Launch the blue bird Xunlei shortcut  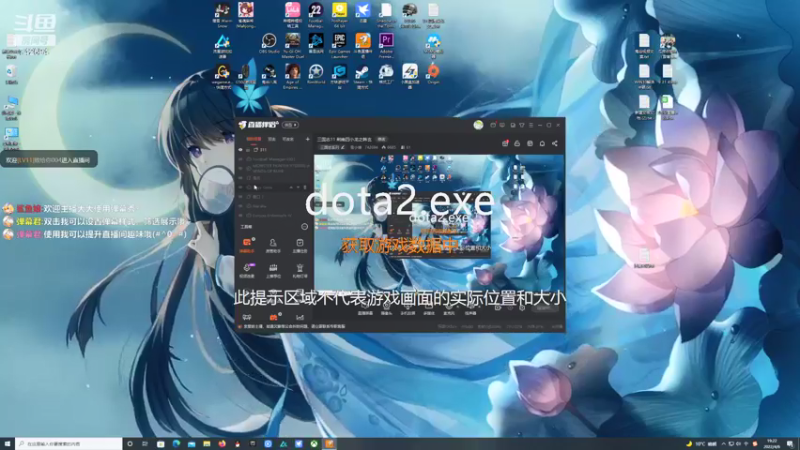pyautogui.click(x=363, y=12)
